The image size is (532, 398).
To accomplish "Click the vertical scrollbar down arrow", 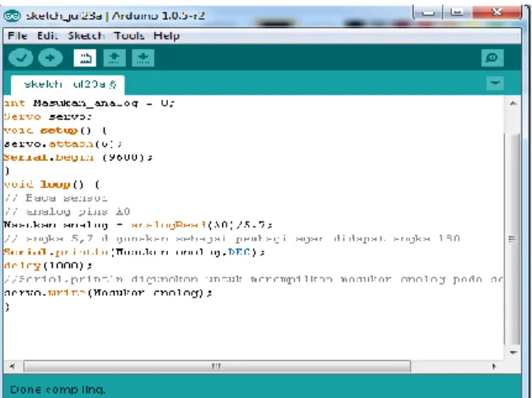I will 513,353.
